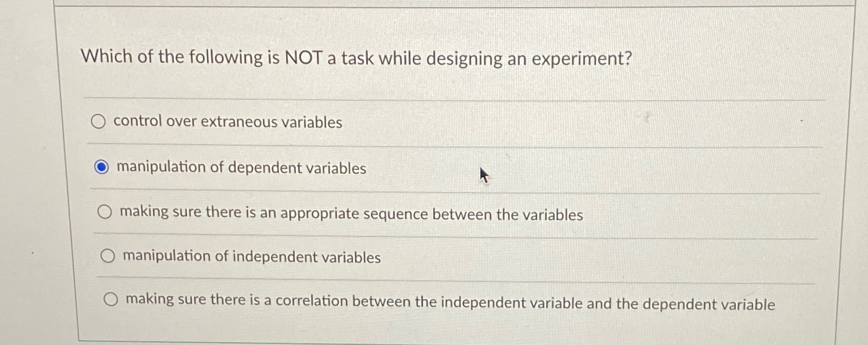This screenshot has height=345, width=868.
Task: Click the label 'manipulation of independent variables'
Action: 250,257
